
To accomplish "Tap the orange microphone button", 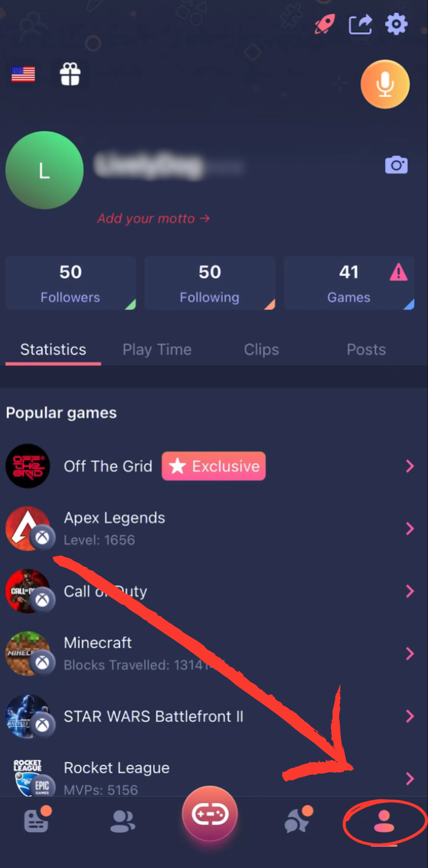I will (x=385, y=85).
